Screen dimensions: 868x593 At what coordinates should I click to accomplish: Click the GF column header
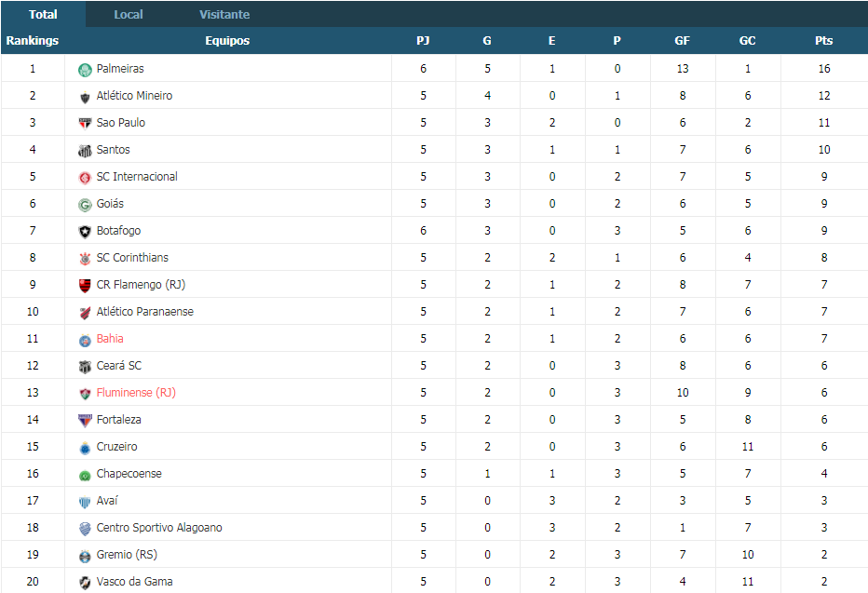pyautogui.click(x=682, y=40)
